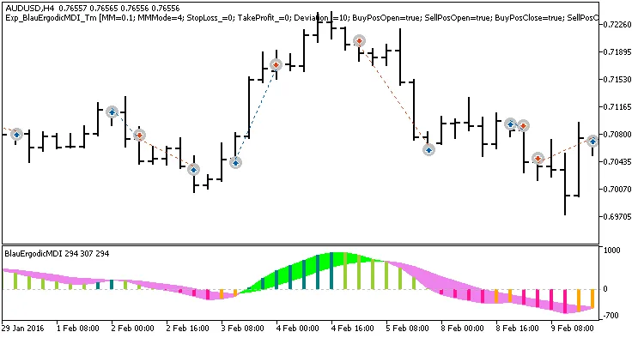
Task: Click the 1000 indicator scale value
Action: [612, 250]
